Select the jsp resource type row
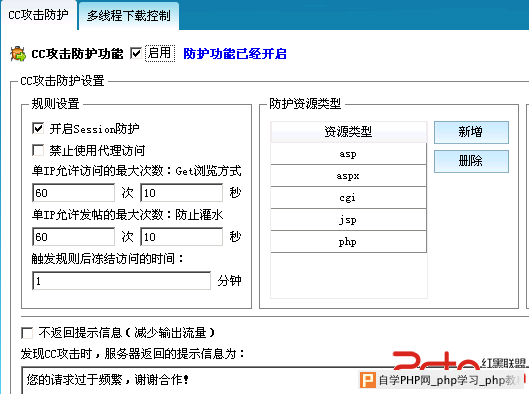This screenshot has height=394, width=529. coord(349,220)
